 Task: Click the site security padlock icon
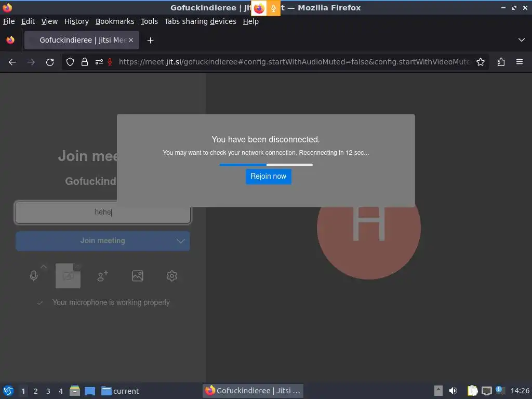tap(85, 62)
